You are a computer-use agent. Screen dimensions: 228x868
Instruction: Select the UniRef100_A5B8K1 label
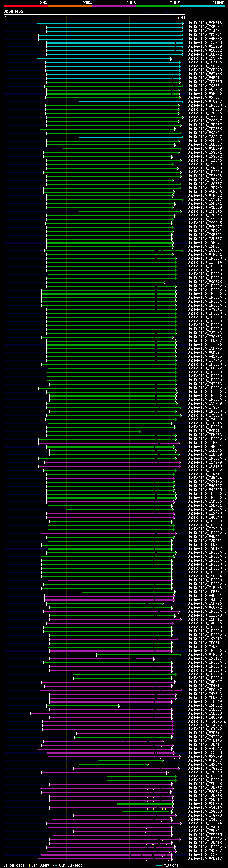(x=204, y=592)
